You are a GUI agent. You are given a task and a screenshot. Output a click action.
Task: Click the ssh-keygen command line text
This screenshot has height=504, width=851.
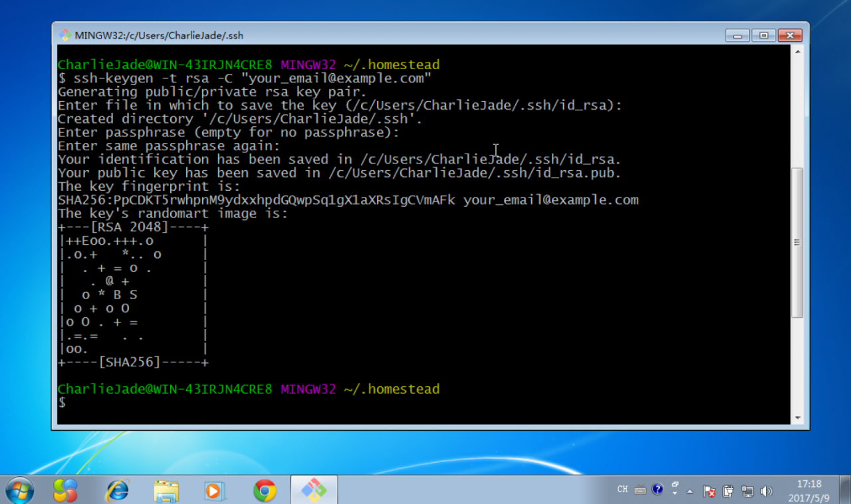click(245, 78)
